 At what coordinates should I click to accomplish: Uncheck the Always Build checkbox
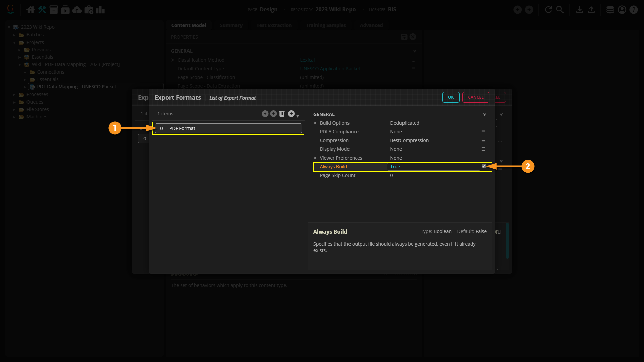pos(484,166)
